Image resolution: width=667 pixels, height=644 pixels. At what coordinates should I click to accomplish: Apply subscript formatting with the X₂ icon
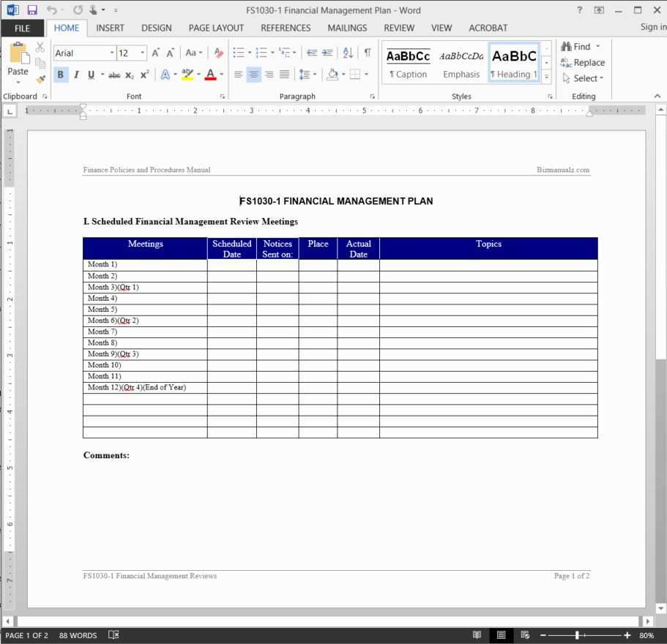[x=130, y=75]
